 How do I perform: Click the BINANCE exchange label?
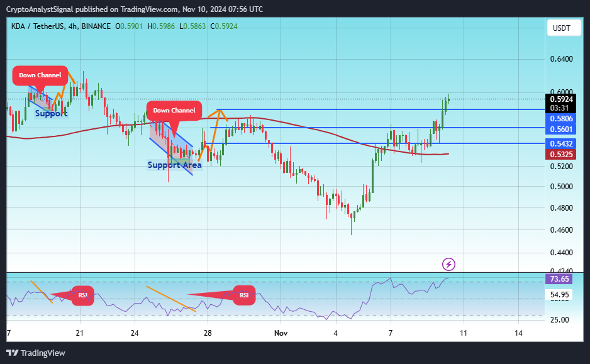click(96, 26)
